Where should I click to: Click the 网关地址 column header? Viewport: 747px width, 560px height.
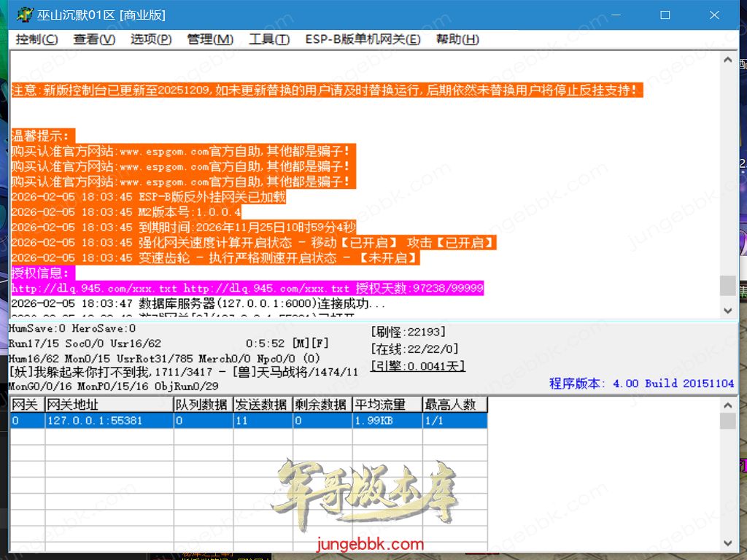pyautogui.click(x=109, y=405)
